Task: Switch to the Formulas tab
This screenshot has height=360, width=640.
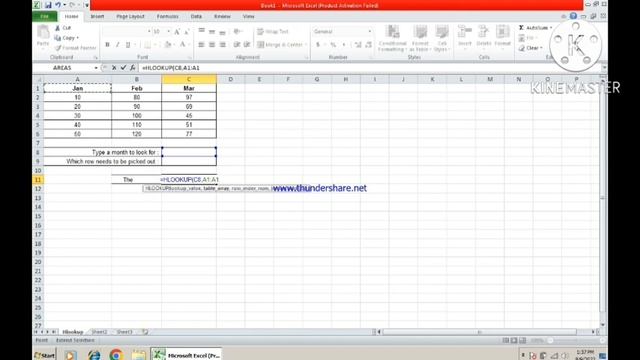Action: (x=167, y=16)
